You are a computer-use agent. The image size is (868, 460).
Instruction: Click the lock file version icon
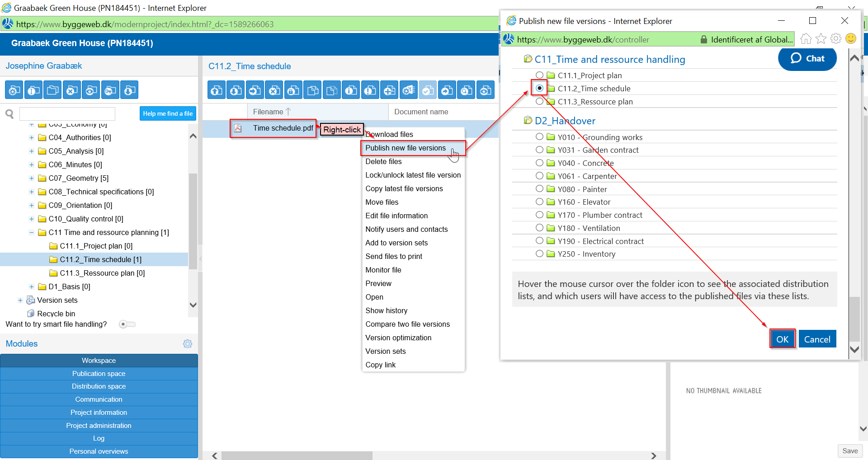pos(293,89)
